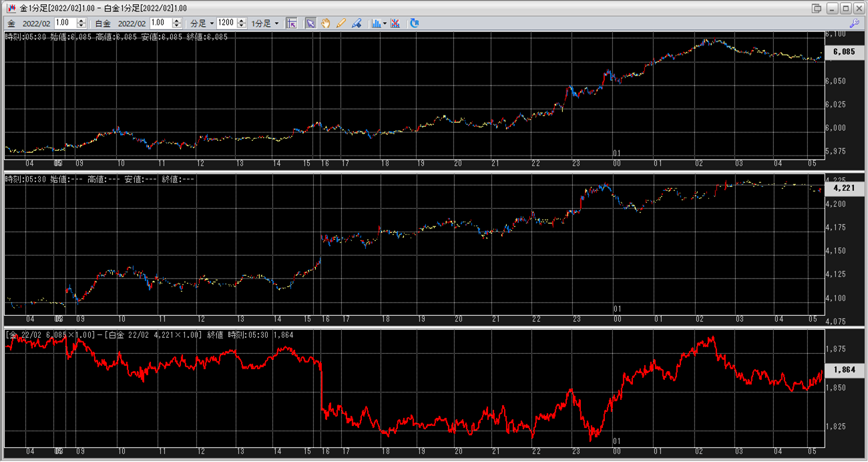Image resolution: width=868 pixels, height=462 pixels.
Task: Open the bar chart indicator icon
Action: coord(376,23)
